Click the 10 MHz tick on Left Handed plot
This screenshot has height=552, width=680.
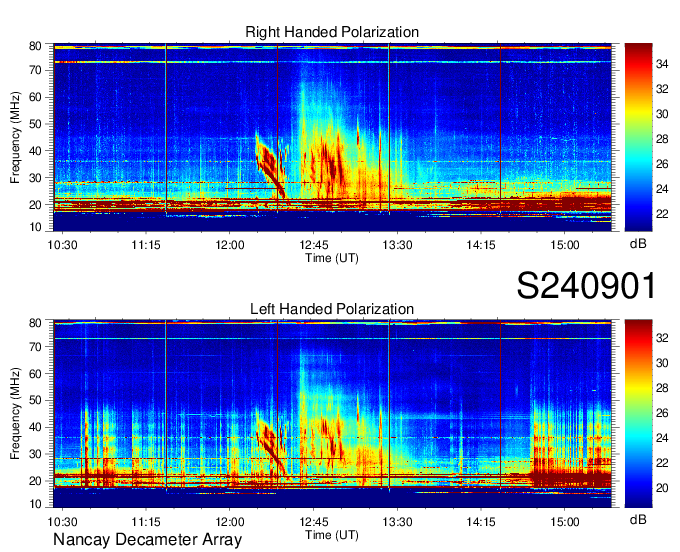[x=36, y=504]
